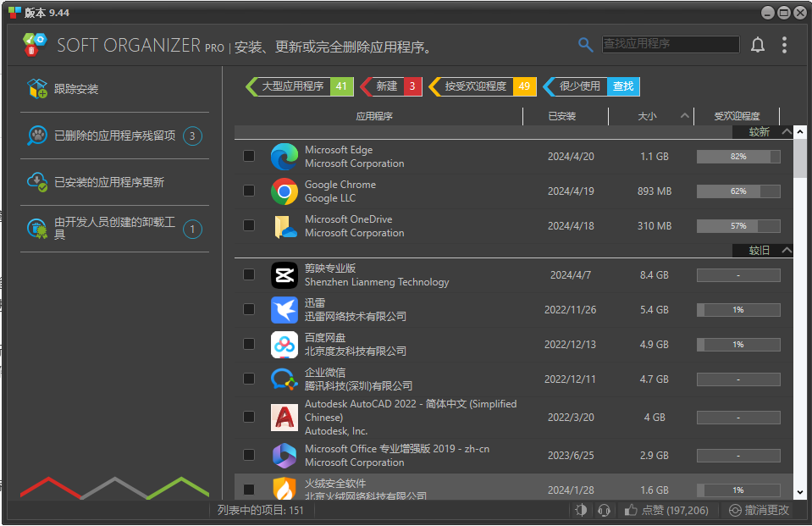Click the 大小 column sort arrow
This screenshot has height=526, width=812.
[685, 115]
